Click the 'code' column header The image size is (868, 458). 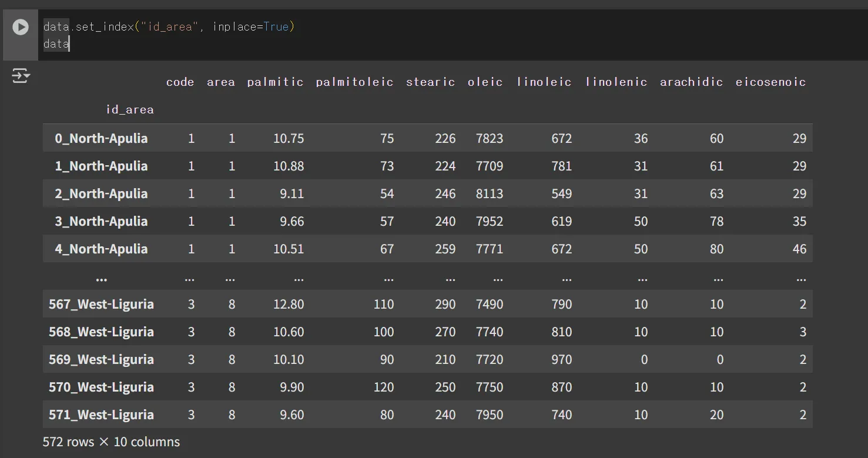[x=180, y=82]
